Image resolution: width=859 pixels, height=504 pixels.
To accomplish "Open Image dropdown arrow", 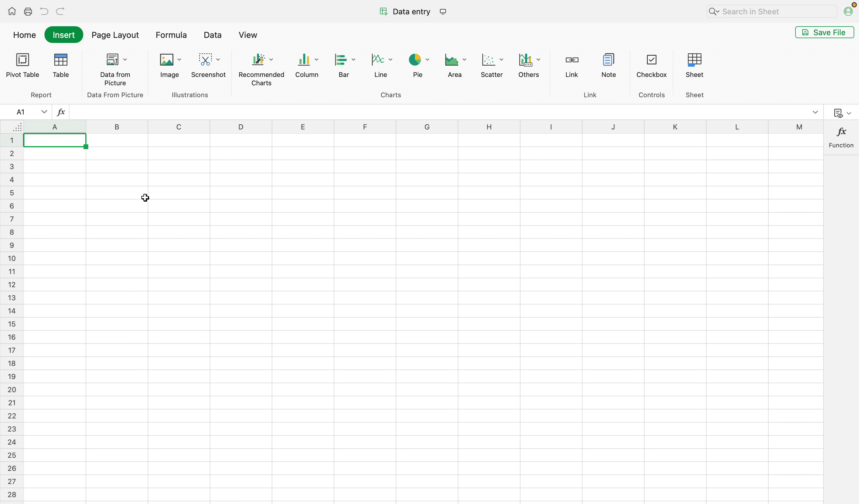I will [179, 60].
